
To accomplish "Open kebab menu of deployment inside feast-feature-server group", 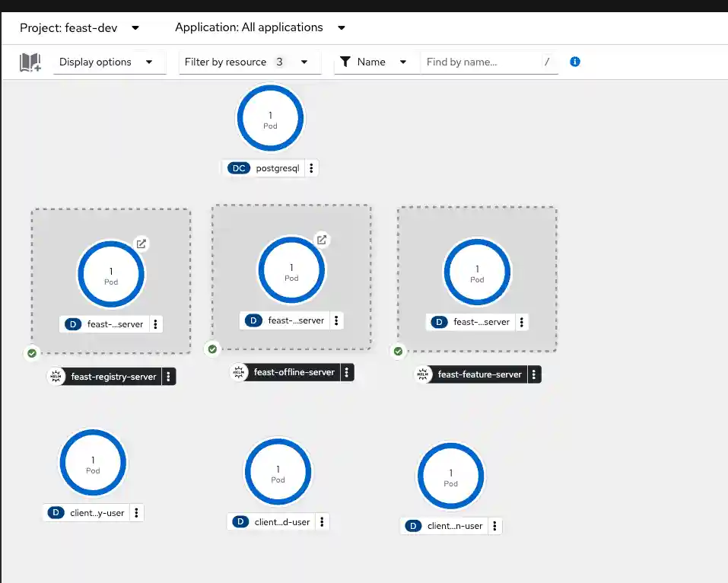I will 522,322.
